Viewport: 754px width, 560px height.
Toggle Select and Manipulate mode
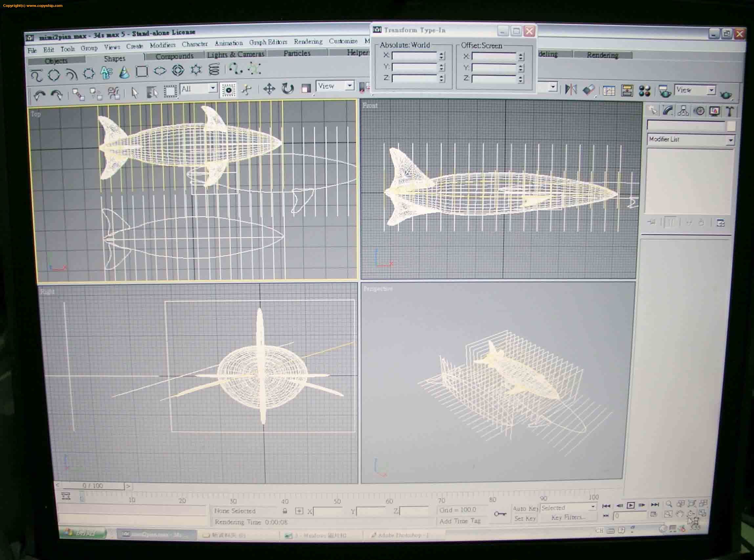247,90
